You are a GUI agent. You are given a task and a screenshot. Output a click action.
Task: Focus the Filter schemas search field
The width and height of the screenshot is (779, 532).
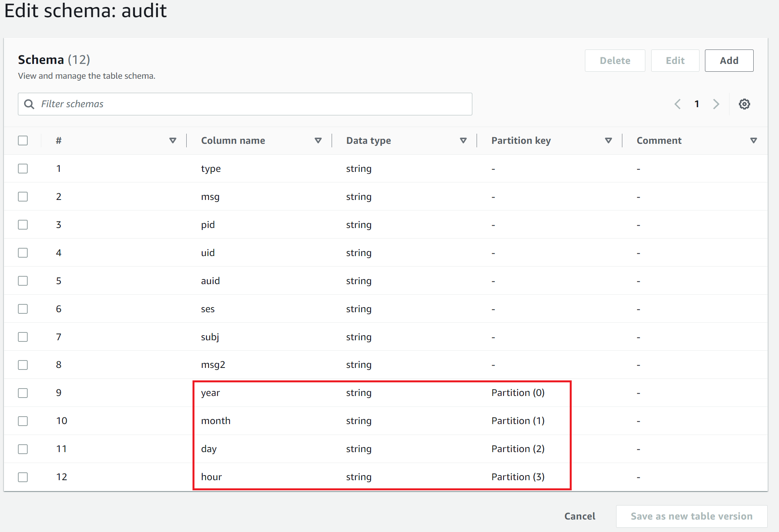[249, 104]
